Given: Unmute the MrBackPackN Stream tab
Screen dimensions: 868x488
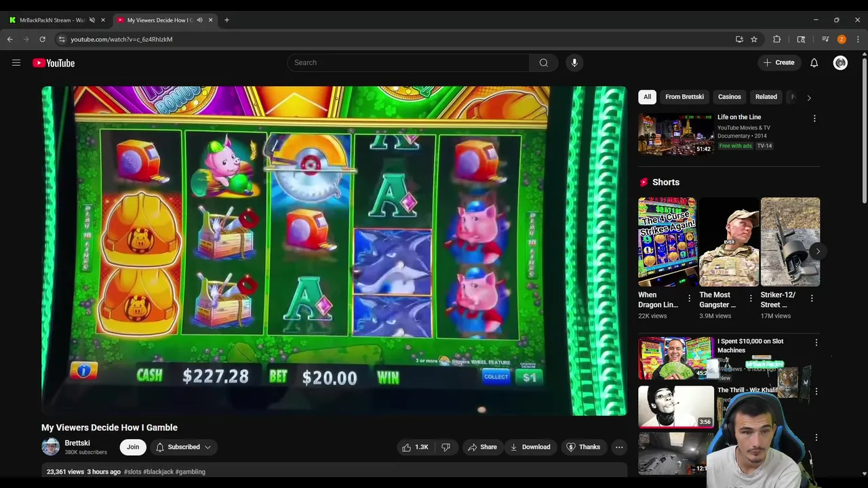Looking at the screenshot, I should (92, 20).
